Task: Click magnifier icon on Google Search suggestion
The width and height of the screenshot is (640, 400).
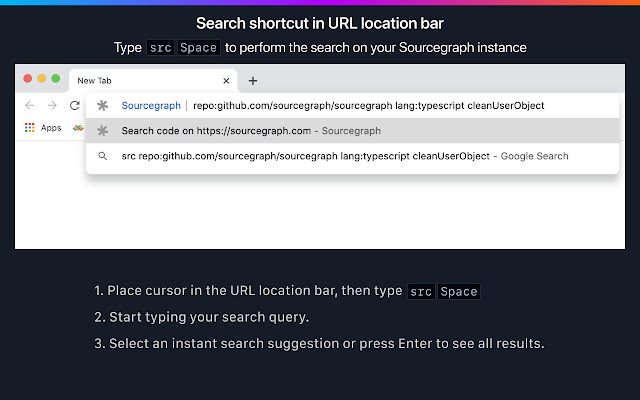Action: coord(102,156)
